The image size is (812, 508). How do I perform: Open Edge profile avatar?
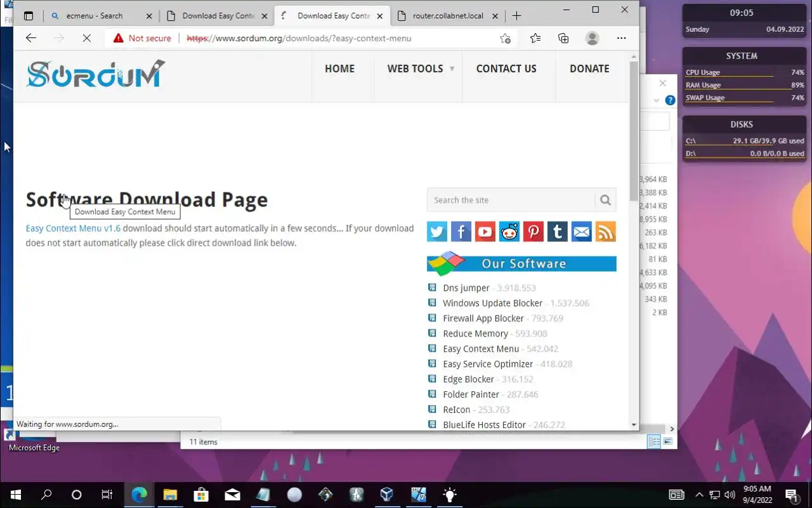click(593, 38)
